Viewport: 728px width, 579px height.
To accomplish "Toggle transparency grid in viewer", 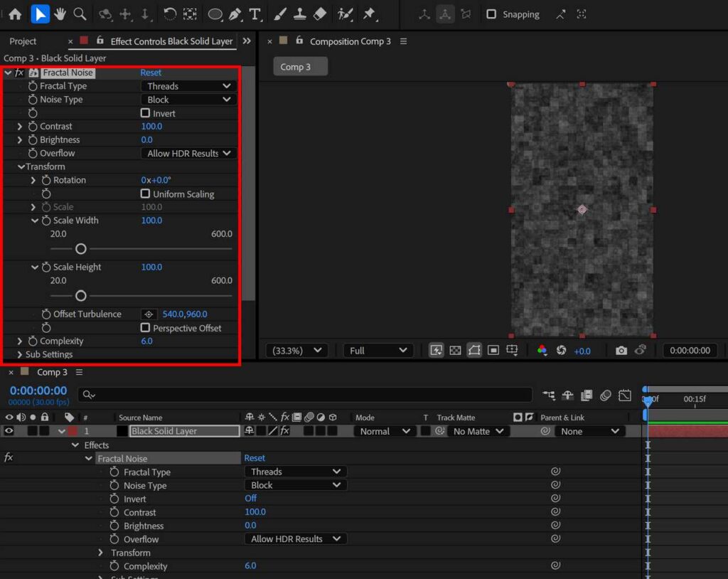I will (x=455, y=351).
